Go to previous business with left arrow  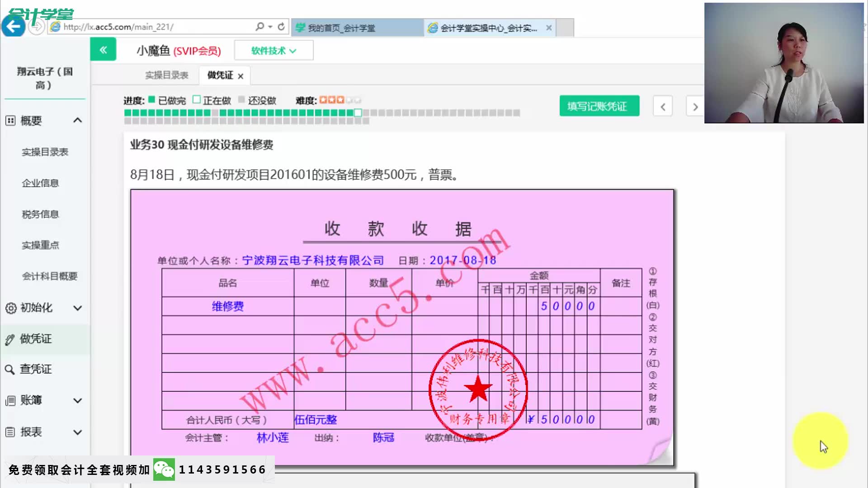pyautogui.click(x=663, y=107)
